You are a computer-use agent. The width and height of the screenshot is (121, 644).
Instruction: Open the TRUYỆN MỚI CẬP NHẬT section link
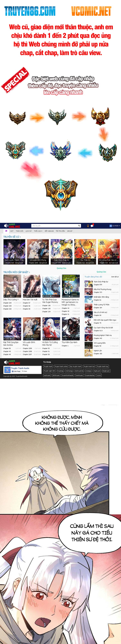coord(16,272)
